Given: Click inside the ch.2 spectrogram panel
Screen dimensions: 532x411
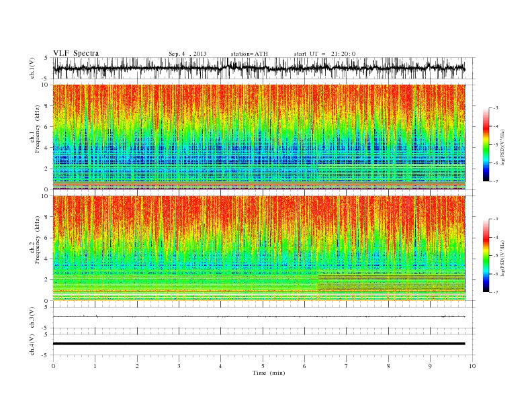Looking at the screenshot, I should tap(259, 248).
